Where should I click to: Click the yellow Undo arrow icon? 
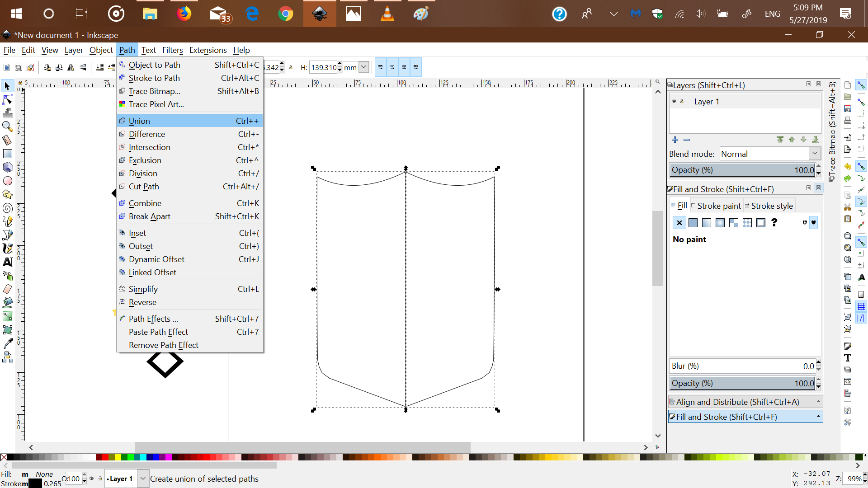pos(848,167)
